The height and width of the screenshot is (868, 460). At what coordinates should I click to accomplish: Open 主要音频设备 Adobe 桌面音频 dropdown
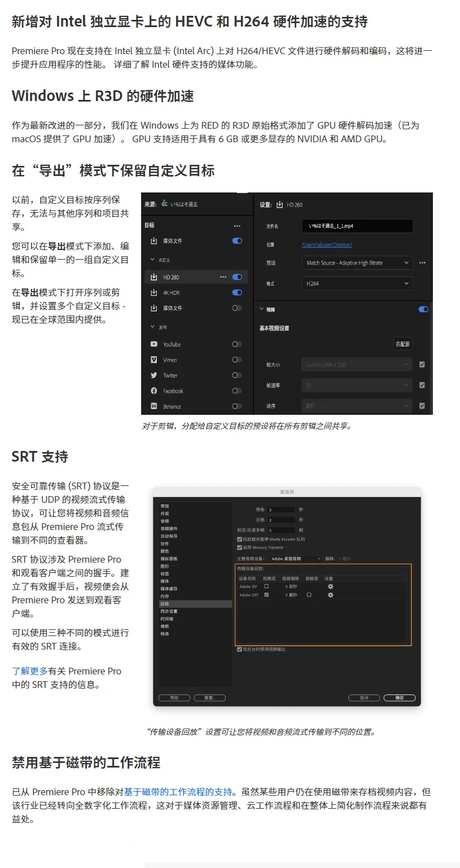point(295,559)
